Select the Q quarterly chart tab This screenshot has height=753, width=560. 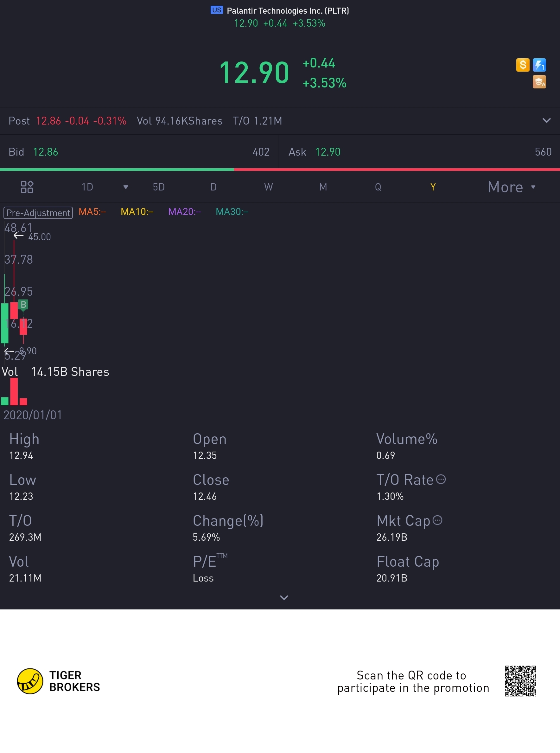[378, 187]
